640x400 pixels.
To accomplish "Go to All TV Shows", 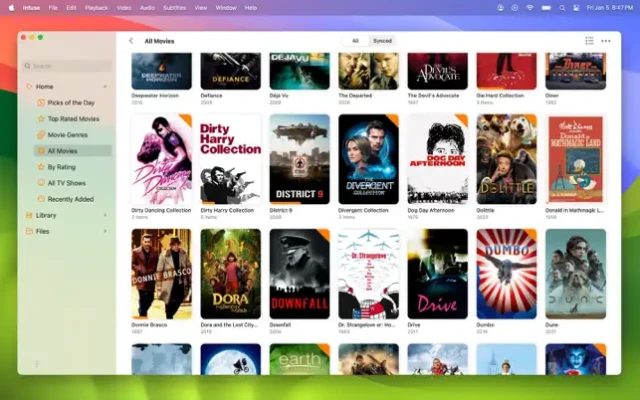I will pyautogui.click(x=66, y=183).
